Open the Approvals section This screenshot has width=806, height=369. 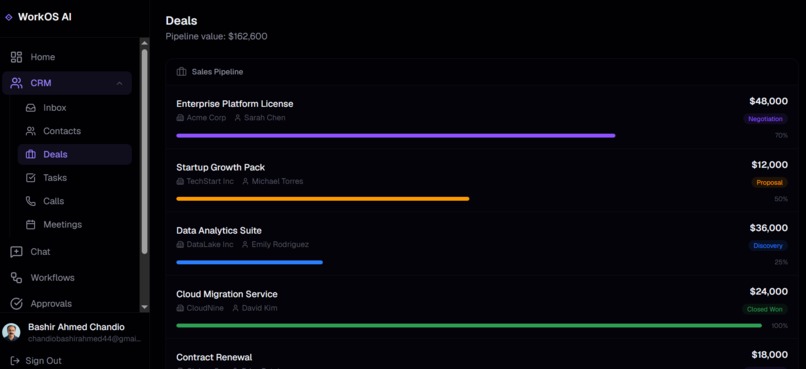67,304
